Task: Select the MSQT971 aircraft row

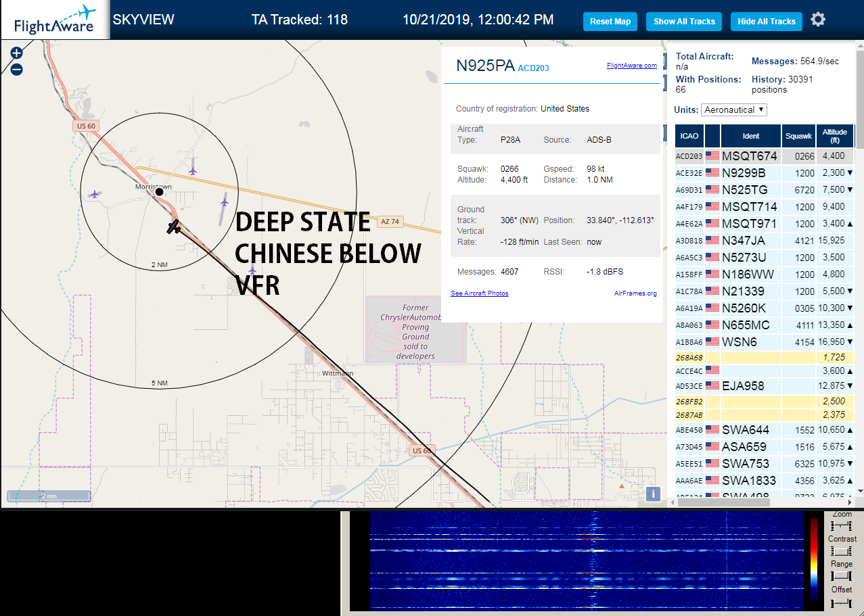Action: tap(765, 224)
